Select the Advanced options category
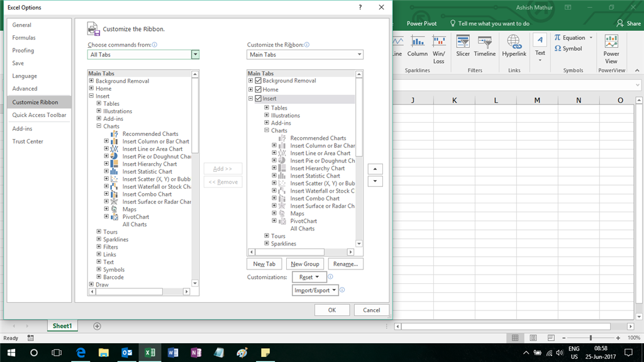 click(x=25, y=88)
